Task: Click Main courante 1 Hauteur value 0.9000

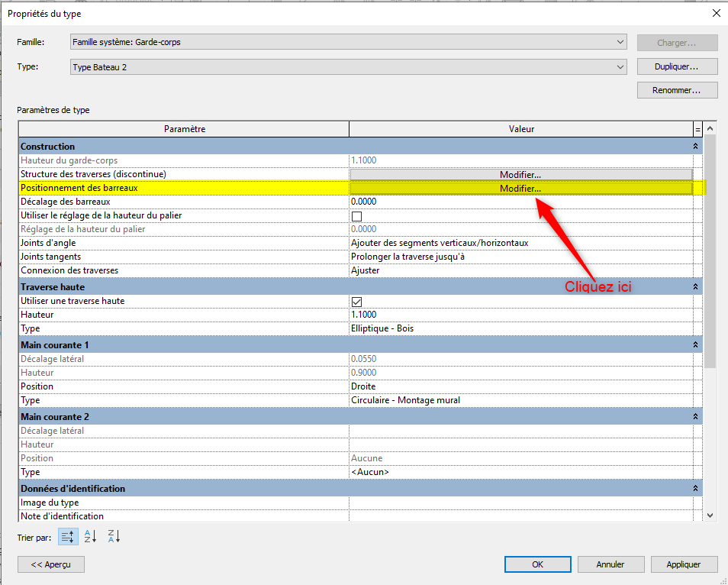Action: point(521,373)
